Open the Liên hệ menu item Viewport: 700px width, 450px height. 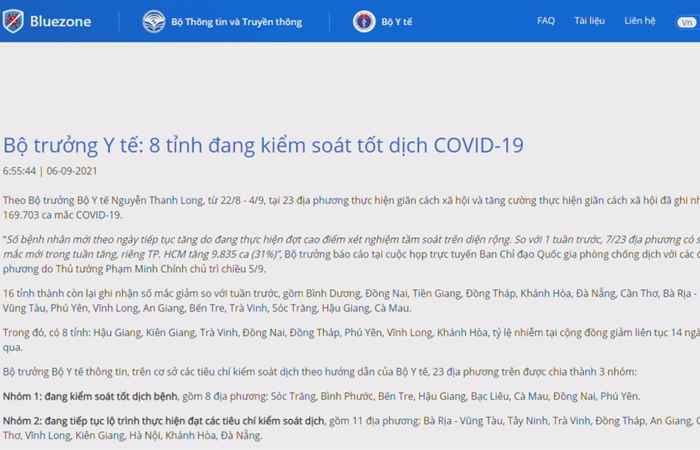(x=640, y=21)
